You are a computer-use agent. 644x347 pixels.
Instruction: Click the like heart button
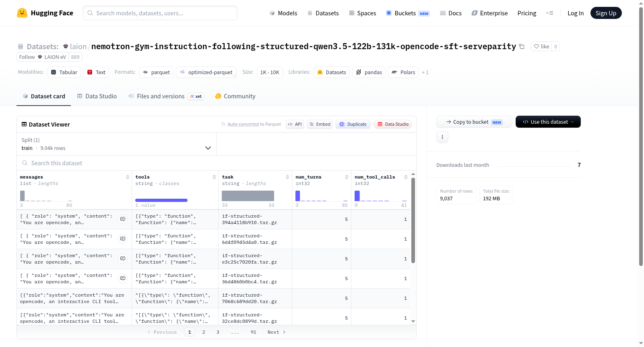(541, 46)
